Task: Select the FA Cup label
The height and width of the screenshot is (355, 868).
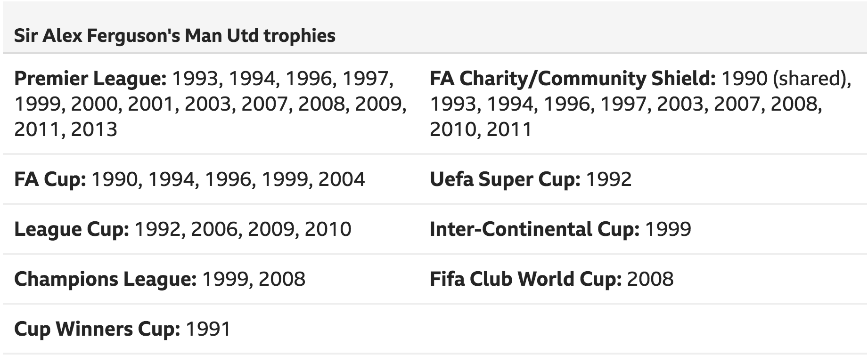Action: click(x=50, y=179)
